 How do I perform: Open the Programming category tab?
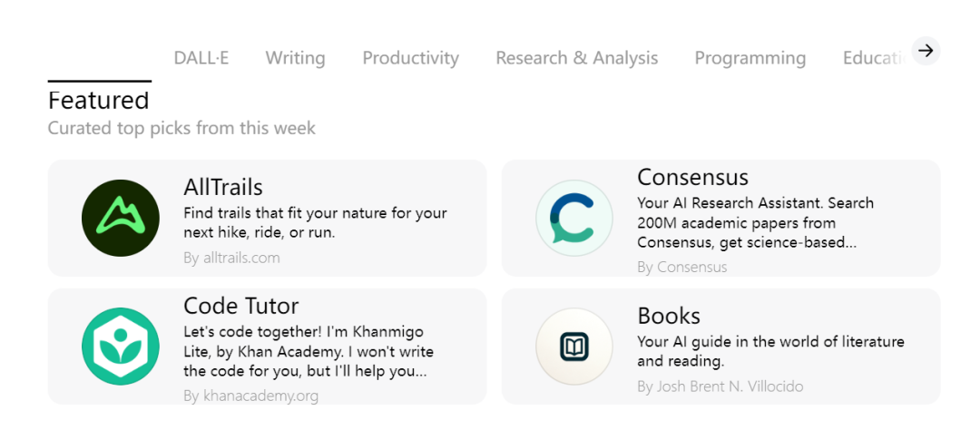click(x=750, y=58)
